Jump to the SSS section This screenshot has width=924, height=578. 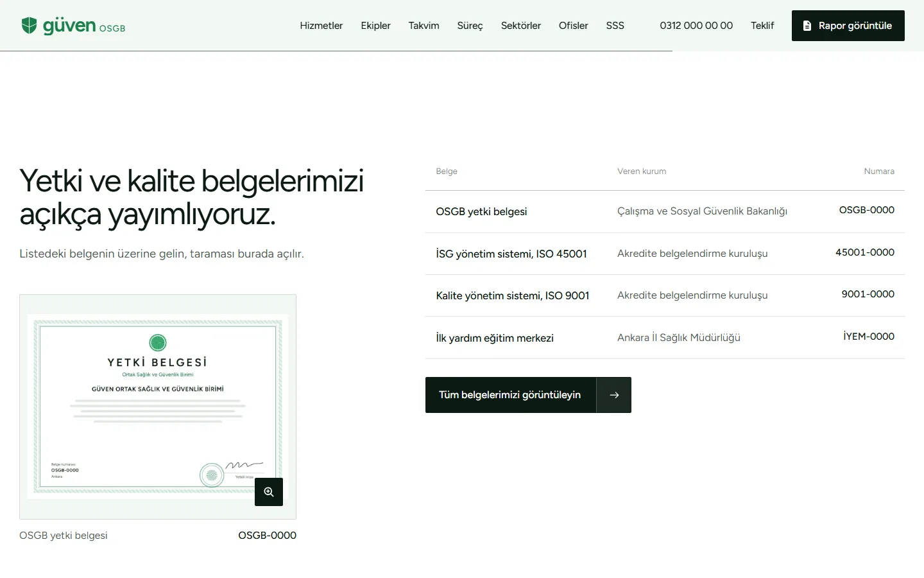point(615,26)
